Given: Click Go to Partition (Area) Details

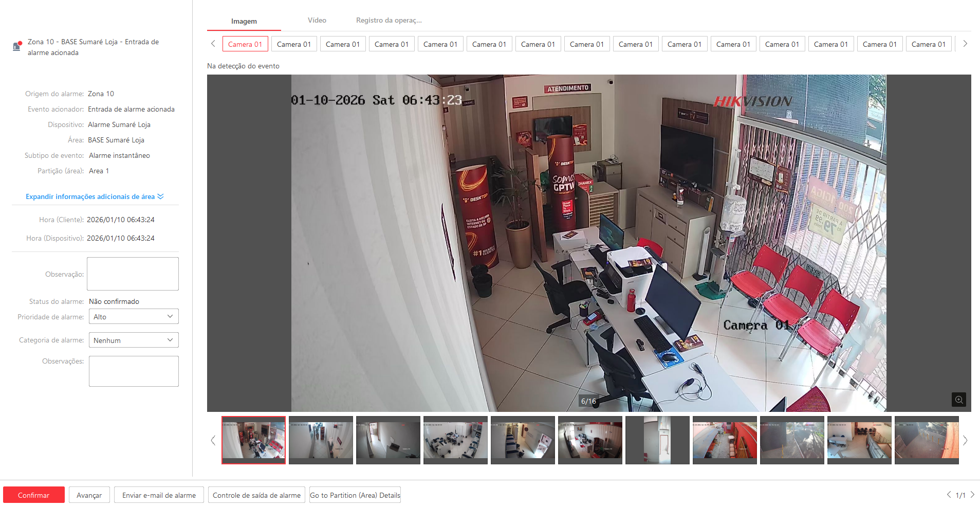Looking at the screenshot, I should (355, 495).
